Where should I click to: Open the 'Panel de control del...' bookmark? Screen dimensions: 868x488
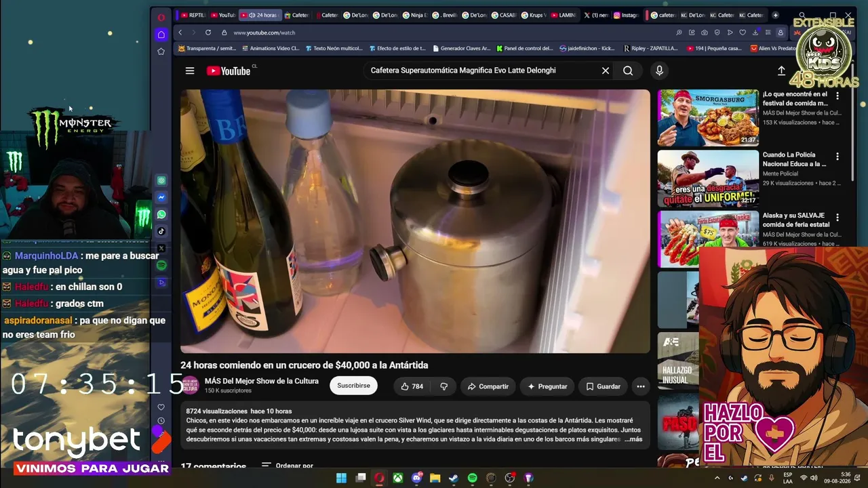click(x=524, y=48)
